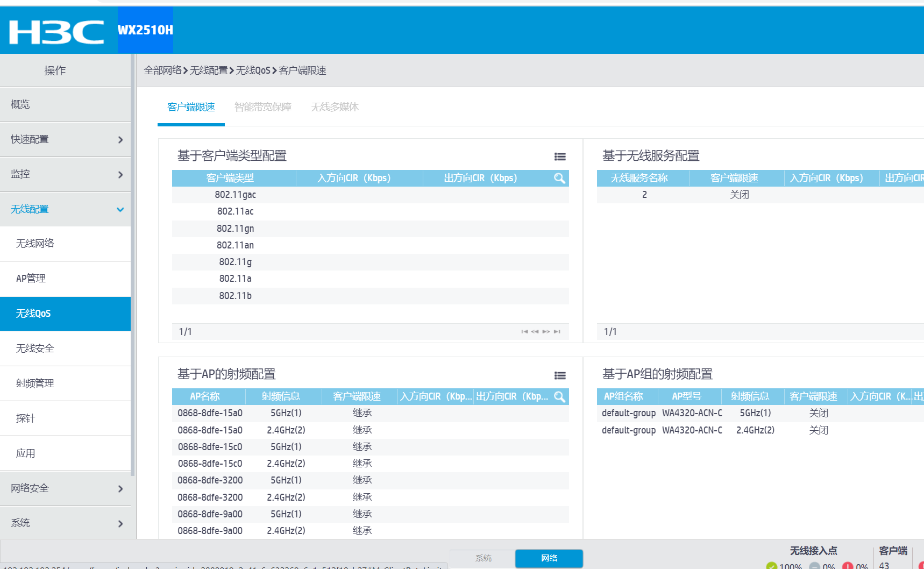This screenshot has height=569, width=924.
Task: Go to last page in client type table
Action: (x=557, y=332)
